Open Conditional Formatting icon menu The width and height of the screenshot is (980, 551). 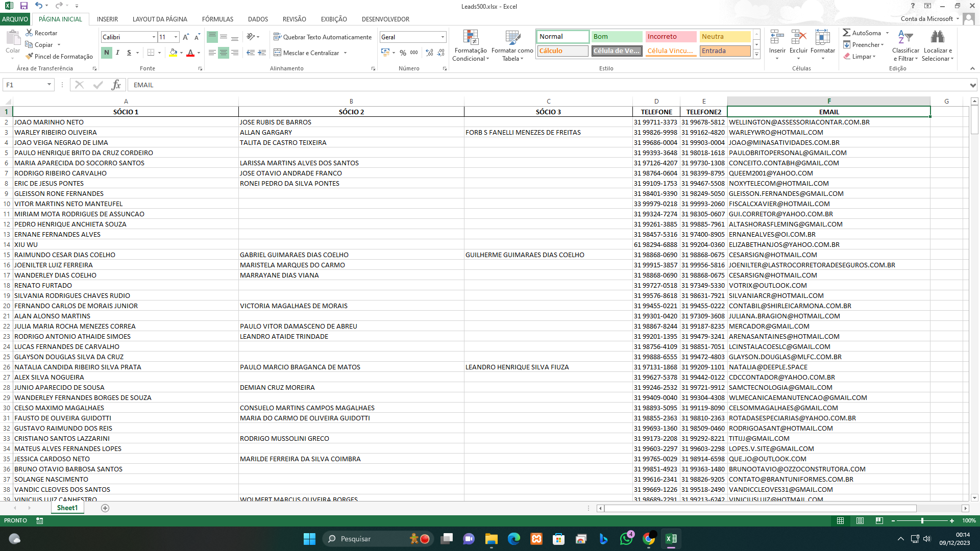(x=470, y=38)
